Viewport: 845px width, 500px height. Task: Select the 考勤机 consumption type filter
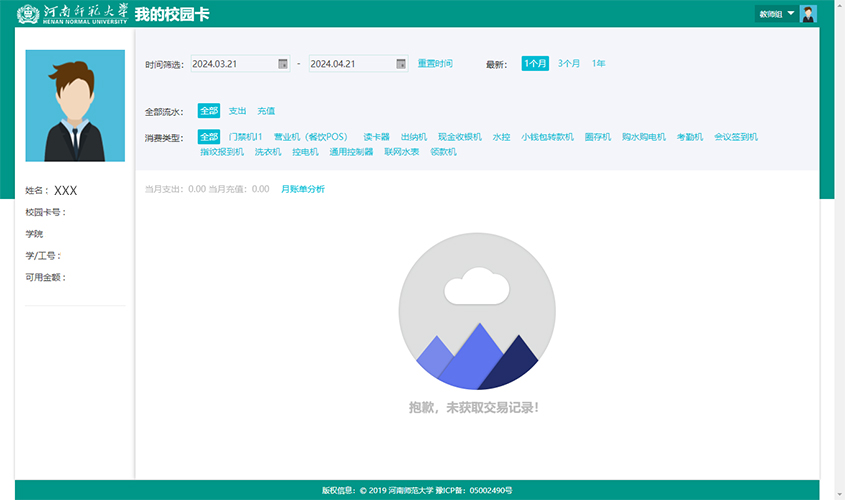click(x=690, y=137)
